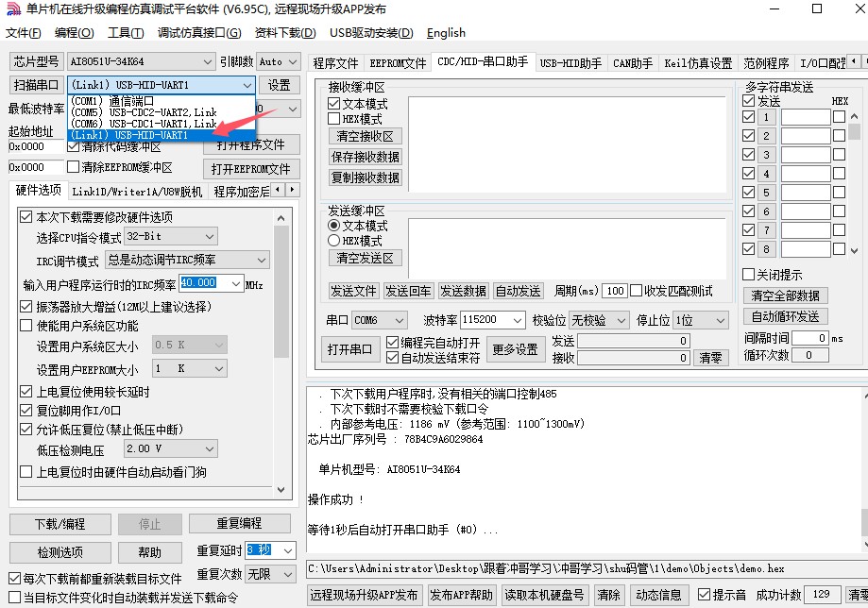Enable 上电复位时由硬件自动启动看门狗 checkbox
Image resolution: width=868 pixels, height=608 pixels.
pyautogui.click(x=26, y=472)
